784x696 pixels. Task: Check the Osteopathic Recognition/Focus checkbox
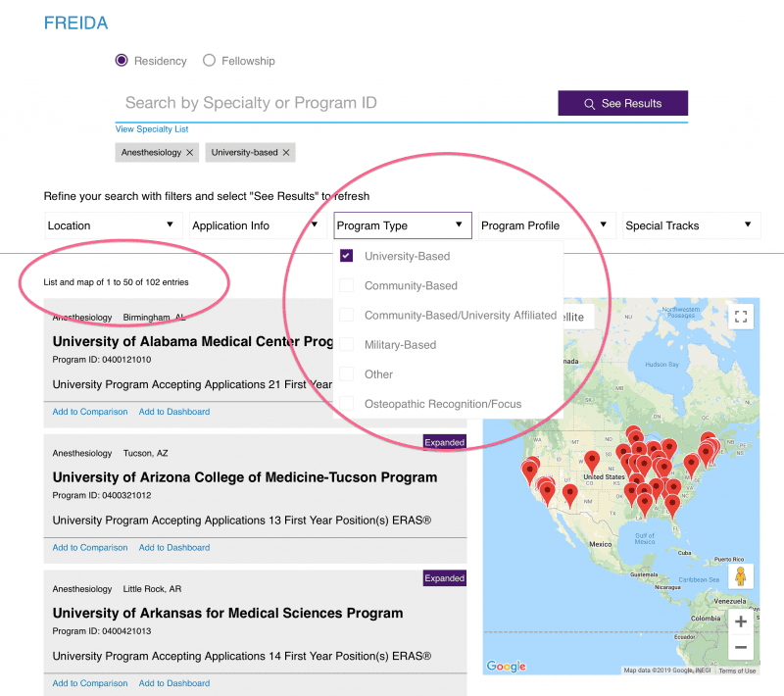pos(347,404)
